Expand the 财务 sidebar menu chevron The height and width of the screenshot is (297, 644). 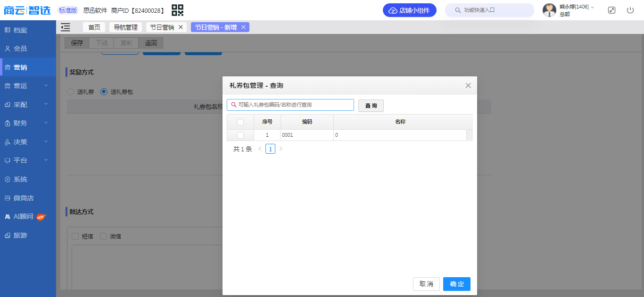46,123
